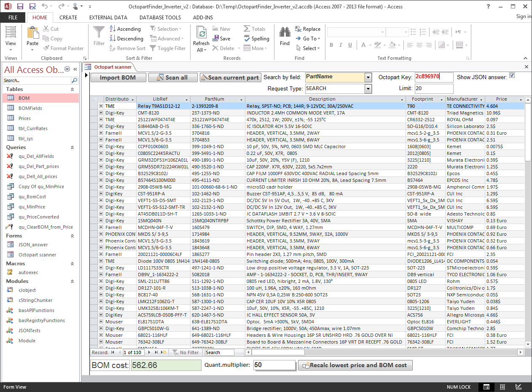Expand the CMT-8120 row subdatasheet
This screenshot has height=392, width=532.
click(x=101, y=113)
